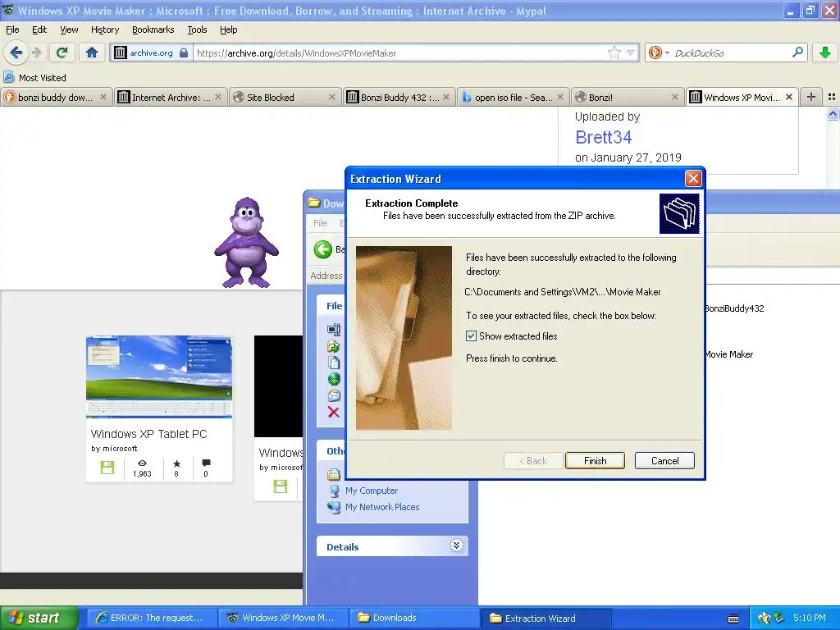Switch to Downloads taskbar button
The height and width of the screenshot is (630, 840).
click(x=413, y=618)
